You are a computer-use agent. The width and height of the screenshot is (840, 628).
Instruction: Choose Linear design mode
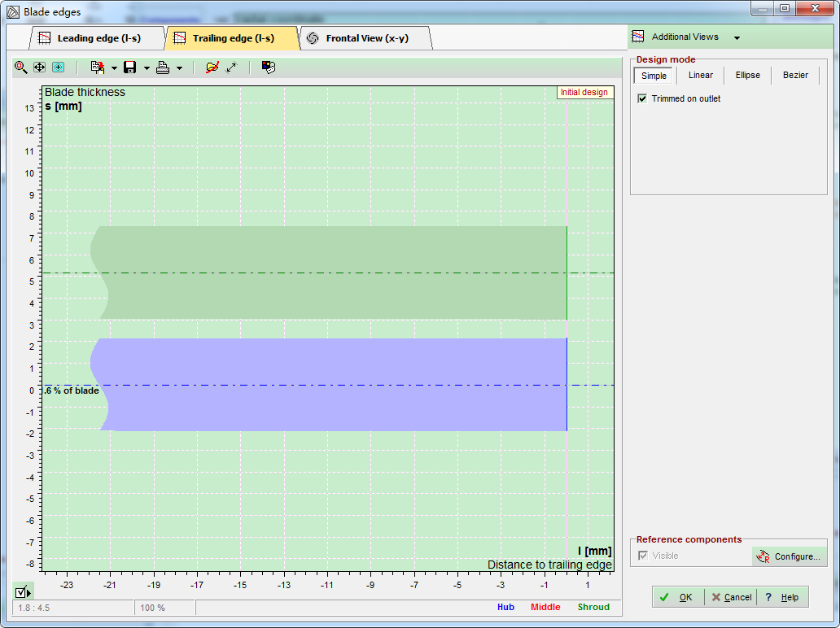[700, 76]
